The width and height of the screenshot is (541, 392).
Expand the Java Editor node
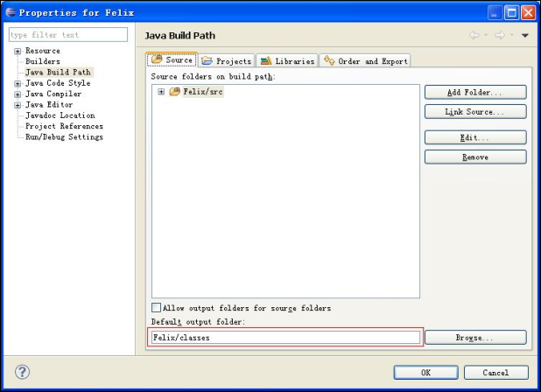(x=18, y=106)
